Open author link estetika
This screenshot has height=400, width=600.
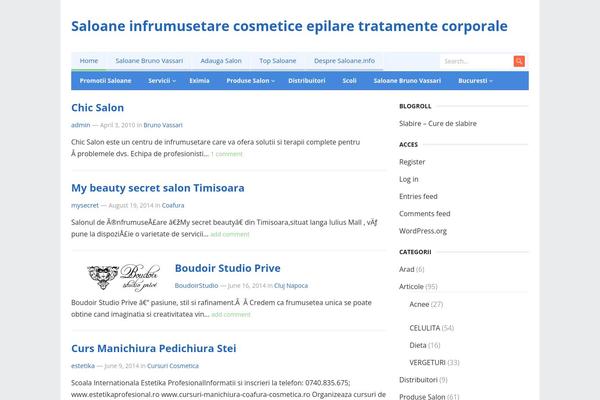(83, 366)
